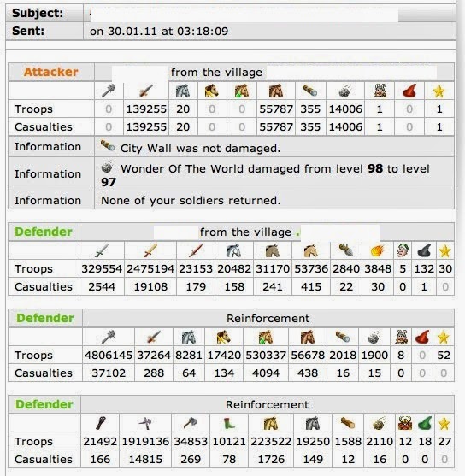Click the Axeman icon in the last Reinforcement table
Image resolution: width=465 pixels, height=476 pixels.
pyautogui.click(x=191, y=423)
